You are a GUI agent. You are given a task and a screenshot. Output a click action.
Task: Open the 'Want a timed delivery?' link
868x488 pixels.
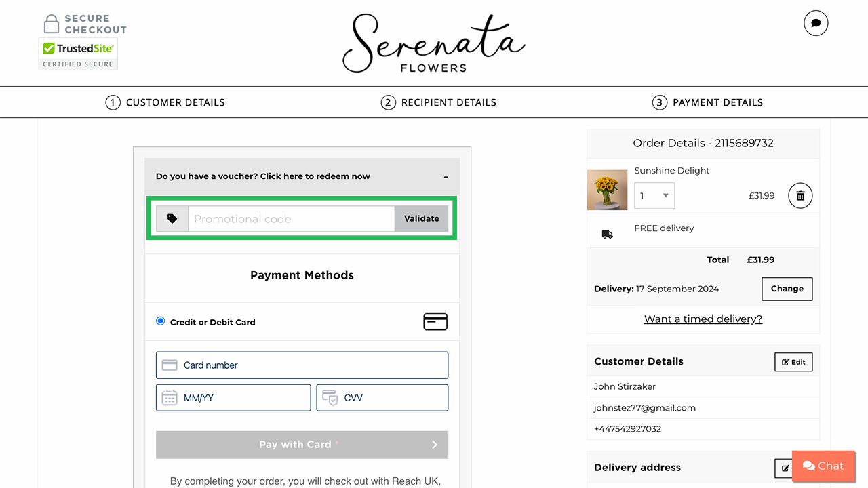tap(703, 319)
